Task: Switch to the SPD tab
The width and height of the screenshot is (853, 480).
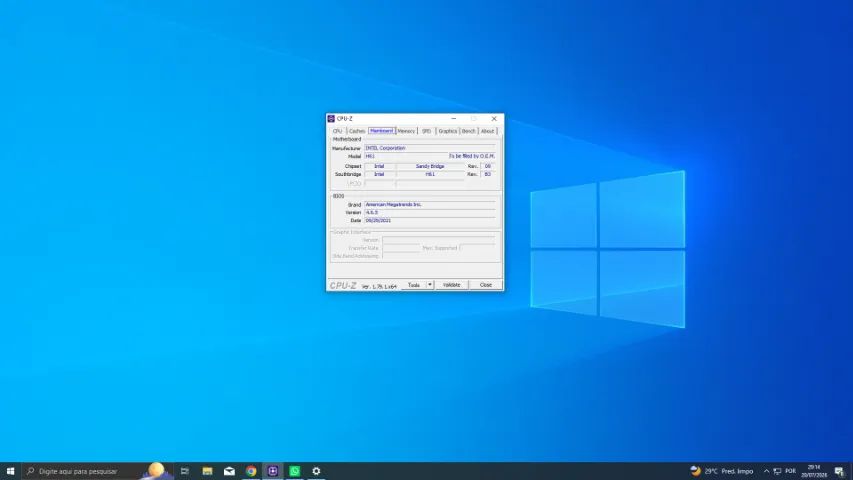Action: [426, 131]
